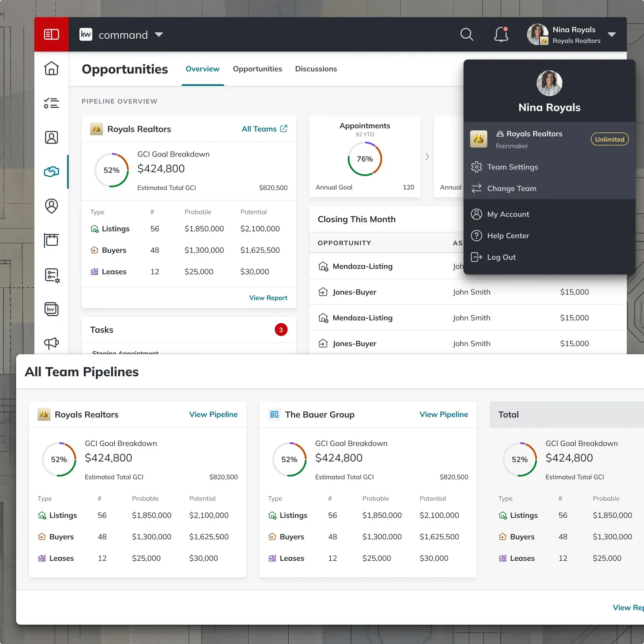Viewport: 644px width, 644px height.
Task: Click the Tasks count badge showing 3
Action: (281, 330)
